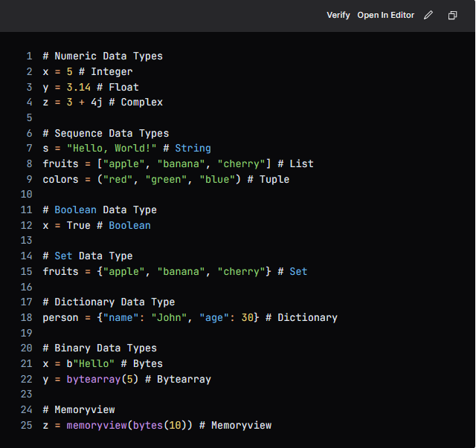Click line number 10 in the gutter
The width and height of the screenshot is (476, 448).
click(x=27, y=194)
